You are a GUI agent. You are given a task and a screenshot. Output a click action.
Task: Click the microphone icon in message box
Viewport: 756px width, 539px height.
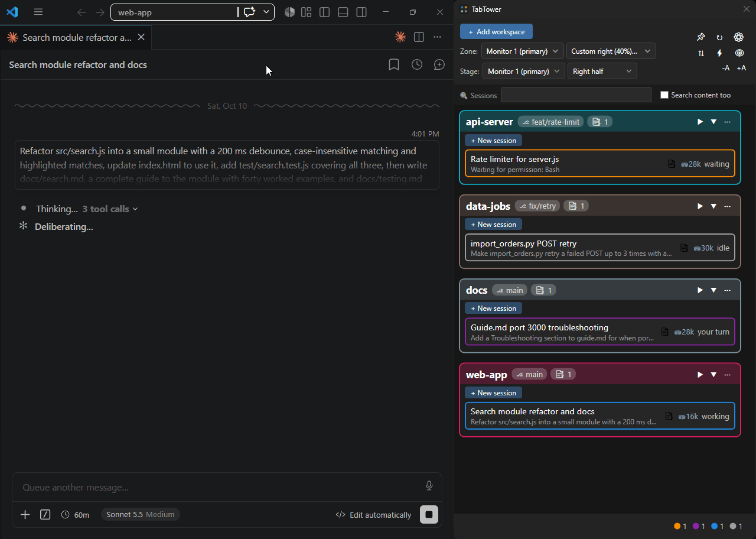(429, 486)
